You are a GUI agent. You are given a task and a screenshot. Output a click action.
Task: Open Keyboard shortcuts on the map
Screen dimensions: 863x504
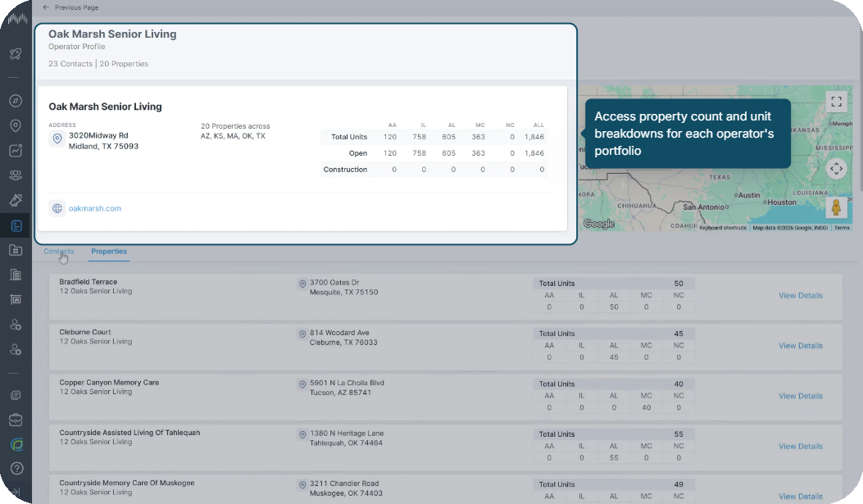point(723,228)
